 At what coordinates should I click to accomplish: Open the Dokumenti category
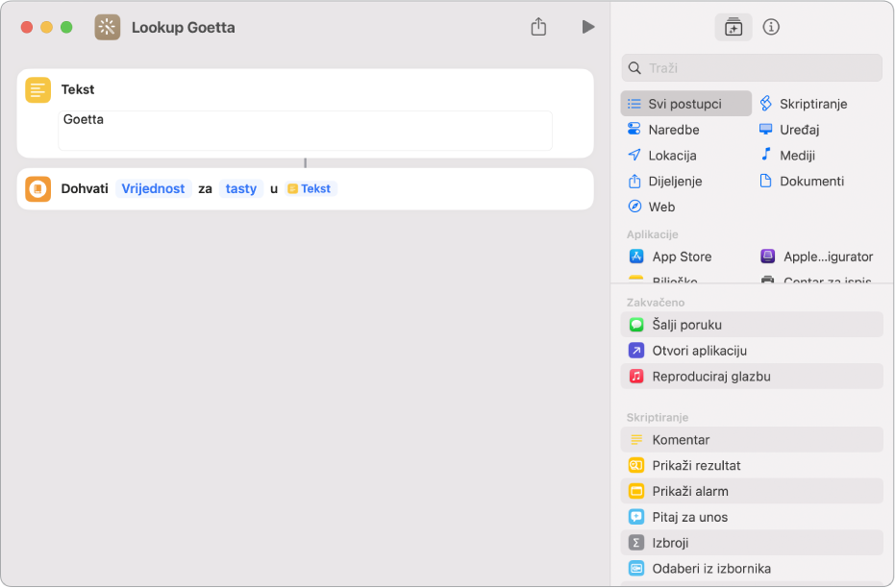[802, 181]
